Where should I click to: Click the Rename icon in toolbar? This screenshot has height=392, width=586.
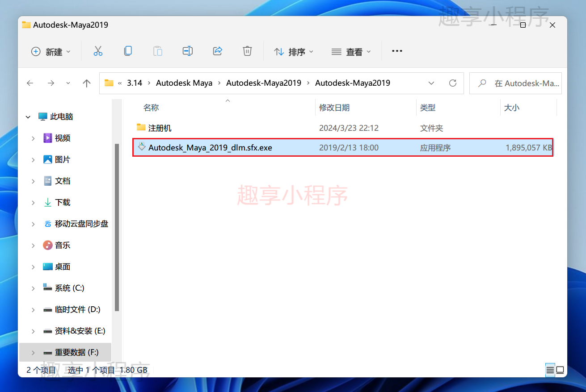point(188,51)
